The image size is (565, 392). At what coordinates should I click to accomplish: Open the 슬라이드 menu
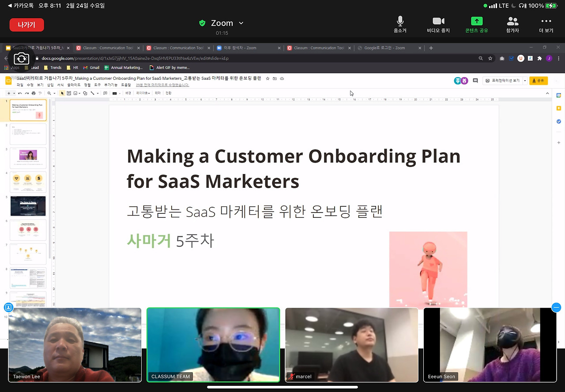(x=74, y=85)
